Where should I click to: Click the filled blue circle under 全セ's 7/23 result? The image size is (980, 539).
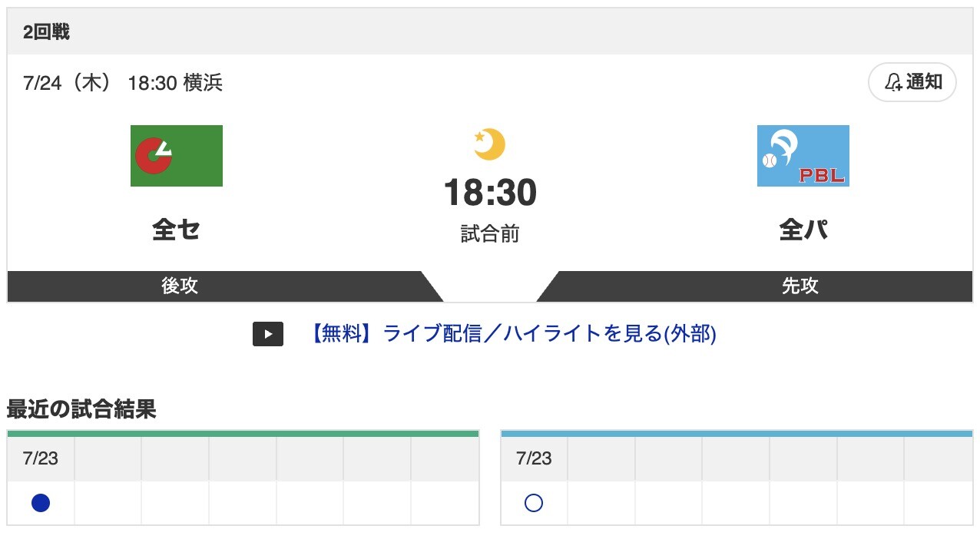(x=40, y=502)
